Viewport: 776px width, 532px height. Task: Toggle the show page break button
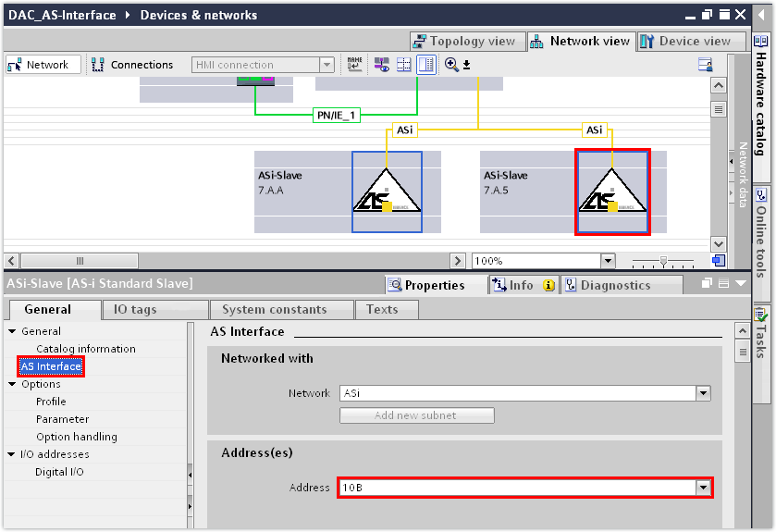point(404,65)
